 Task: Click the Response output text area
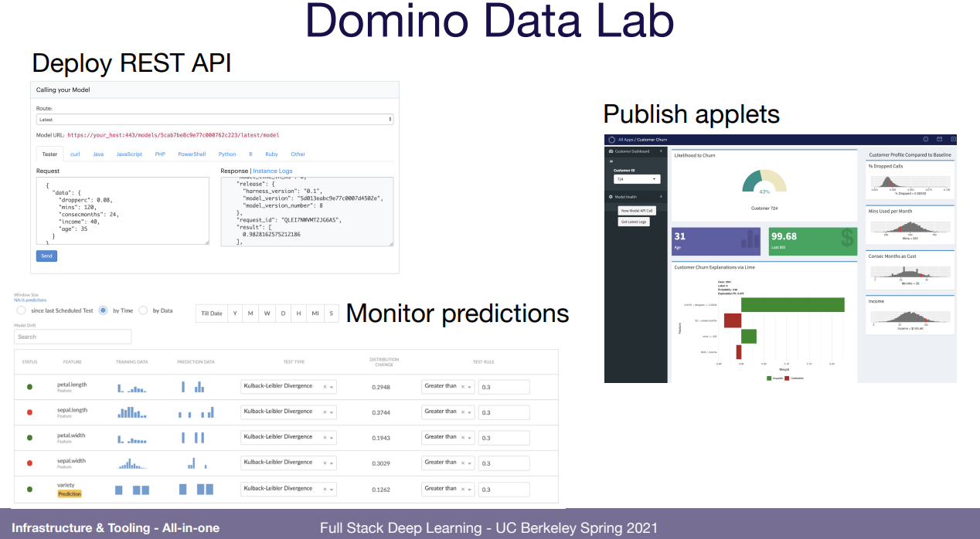[x=307, y=212]
